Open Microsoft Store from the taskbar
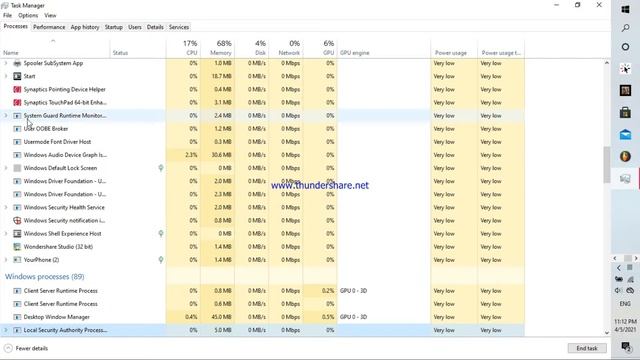The width and height of the screenshot is (640, 360). click(625, 112)
